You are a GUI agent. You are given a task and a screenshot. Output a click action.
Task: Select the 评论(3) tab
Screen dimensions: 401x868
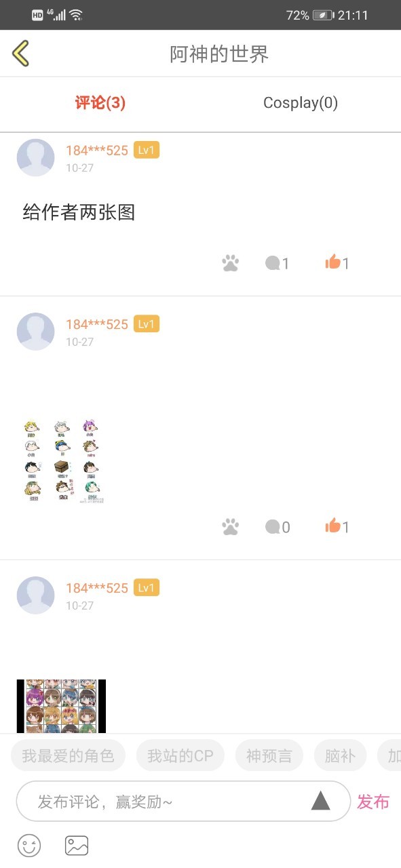click(100, 103)
